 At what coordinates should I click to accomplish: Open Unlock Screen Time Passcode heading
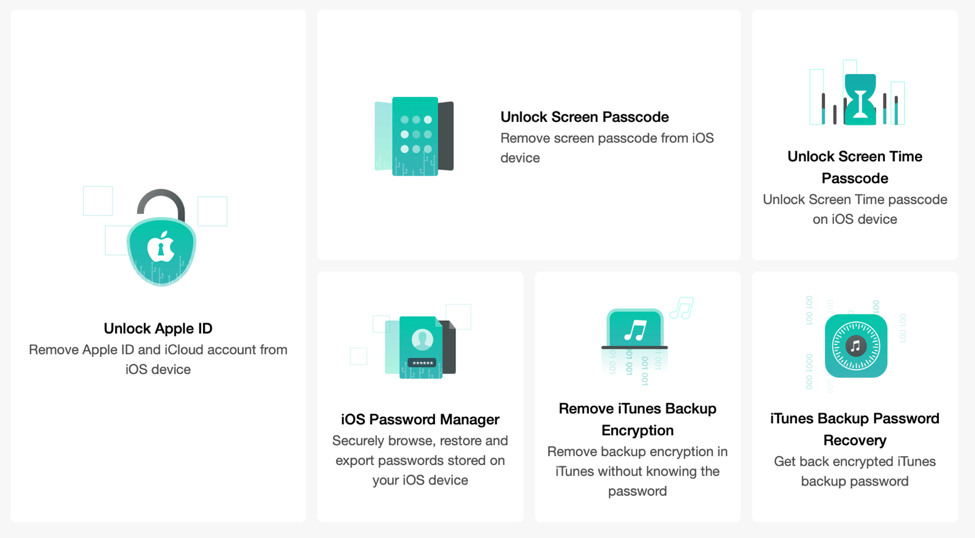coord(854,167)
